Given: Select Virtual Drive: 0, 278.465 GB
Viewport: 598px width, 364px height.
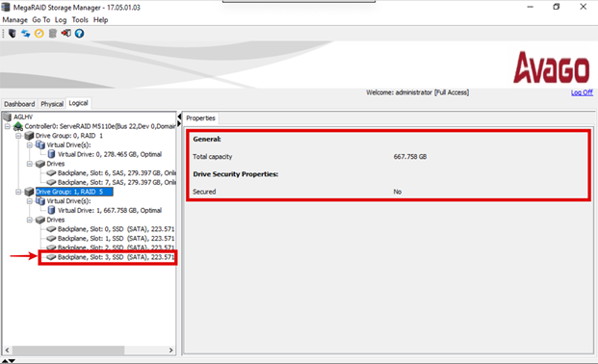Looking at the screenshot, I should pos(110,154).
